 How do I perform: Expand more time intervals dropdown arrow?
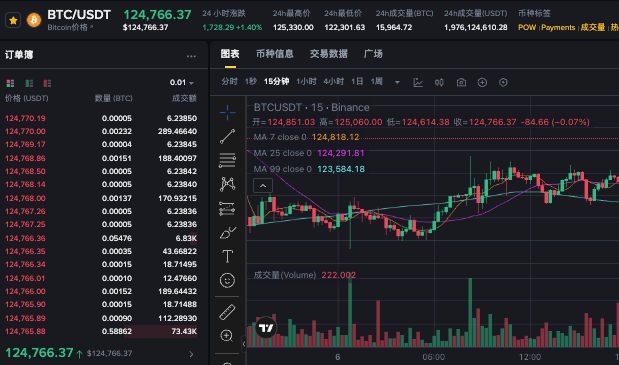click(397, 82)
